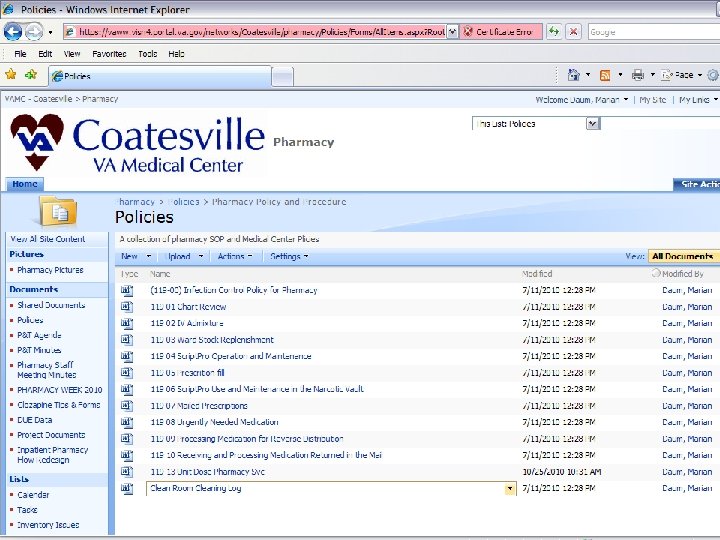The image size is (720, 540).
Task: Open the Favorites menu
Action: click(109, 54)
